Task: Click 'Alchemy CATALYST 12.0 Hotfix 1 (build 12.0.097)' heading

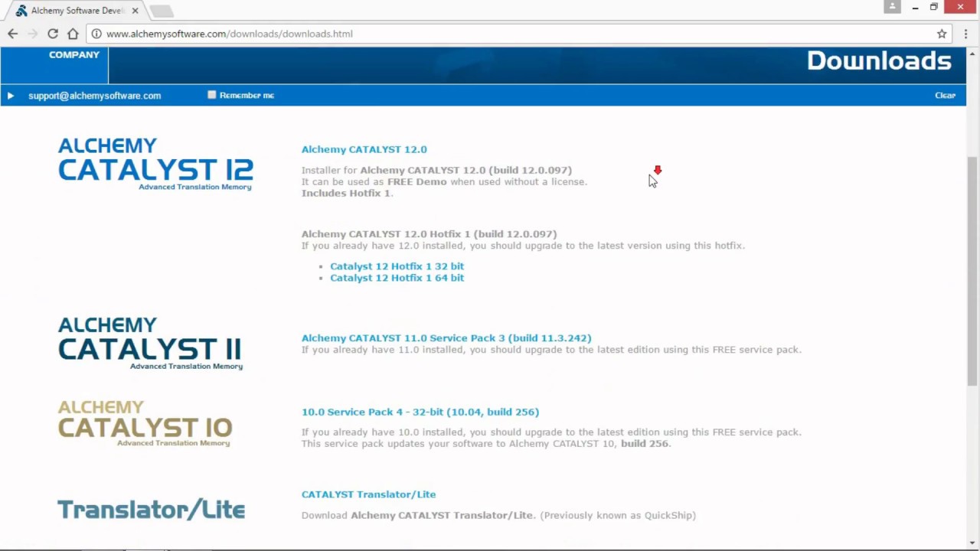Action: [x=429, y=234]
